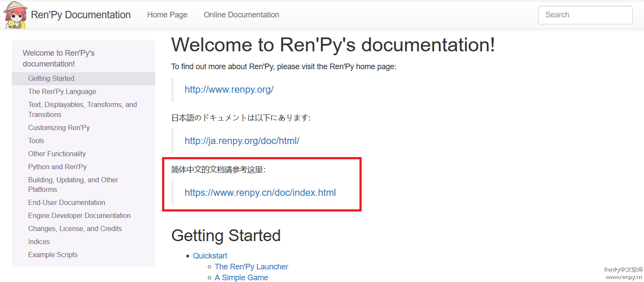Viewport: 644px width, 282px height.
Task: View Changes, License, and Credits
Action: [x=75, y=229]
